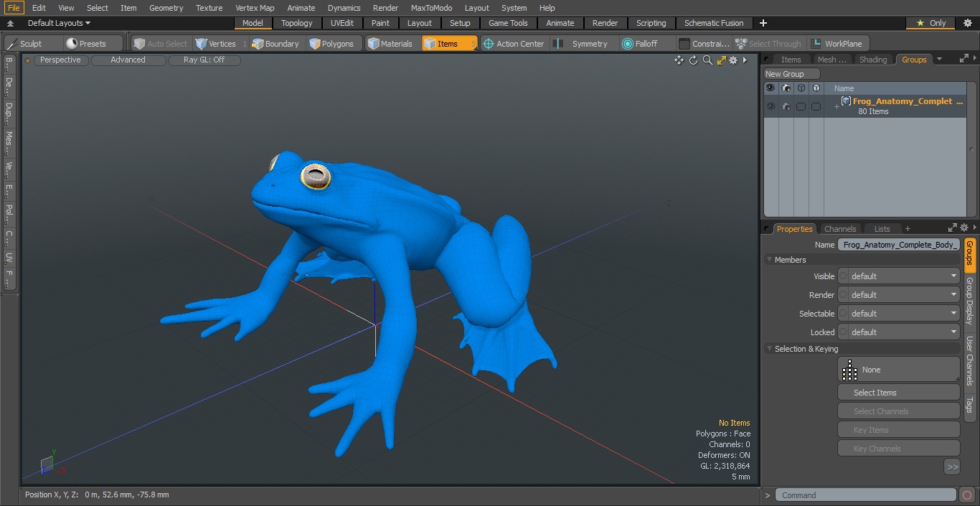The height and width of the screenshot is (506, 980).
Task: Click the red record circle icon
Action: (x=967, y=495)
